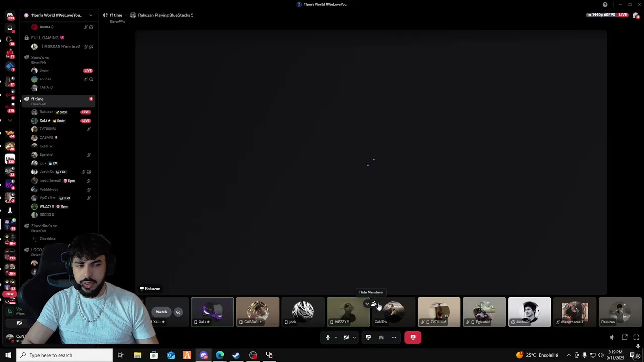Open File Explorer from taskbar
Screen dimensions: 644x362
click(x=137, y=355)
